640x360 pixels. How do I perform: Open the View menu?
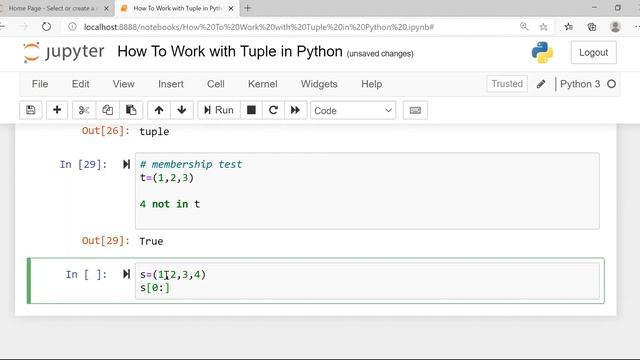click(x=124, y=84)
